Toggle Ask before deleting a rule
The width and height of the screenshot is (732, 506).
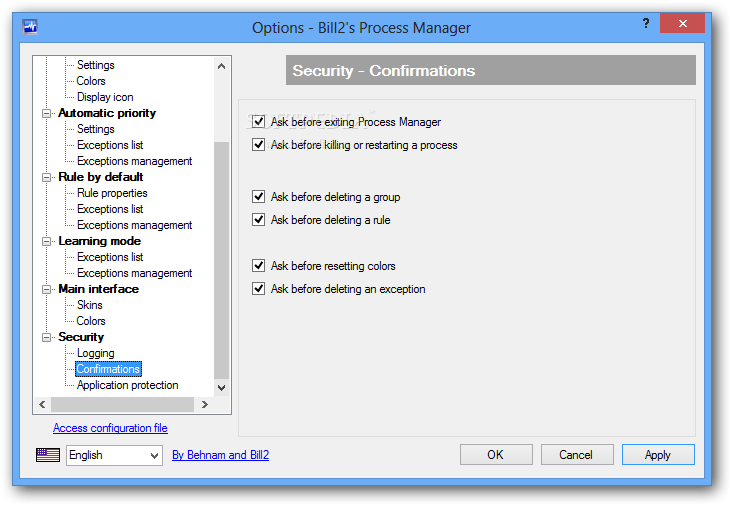click(x=258, y=219)
